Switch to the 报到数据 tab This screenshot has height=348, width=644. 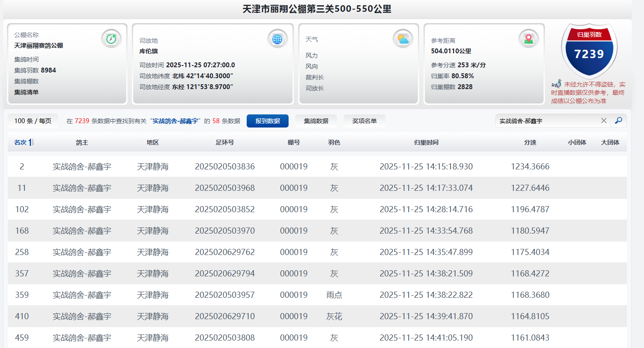pos(267,121)
